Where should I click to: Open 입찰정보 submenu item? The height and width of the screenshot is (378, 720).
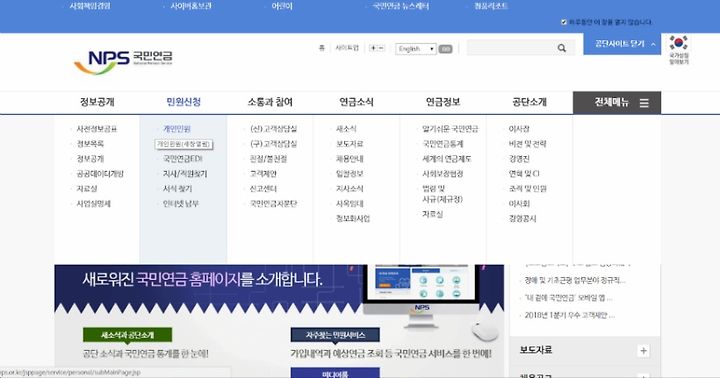(349, 174)
